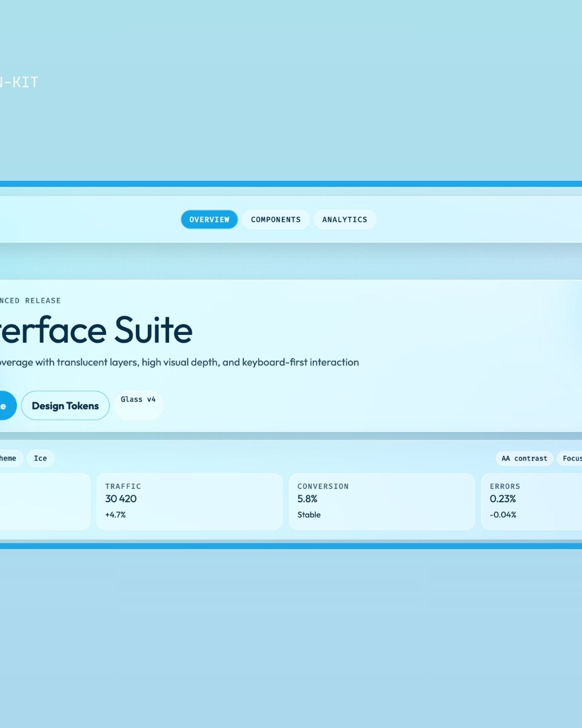Viewport: 582px width, 728px height.
Task: Click the keyboard-first interaction description text
Action: (x=179, y=363)
